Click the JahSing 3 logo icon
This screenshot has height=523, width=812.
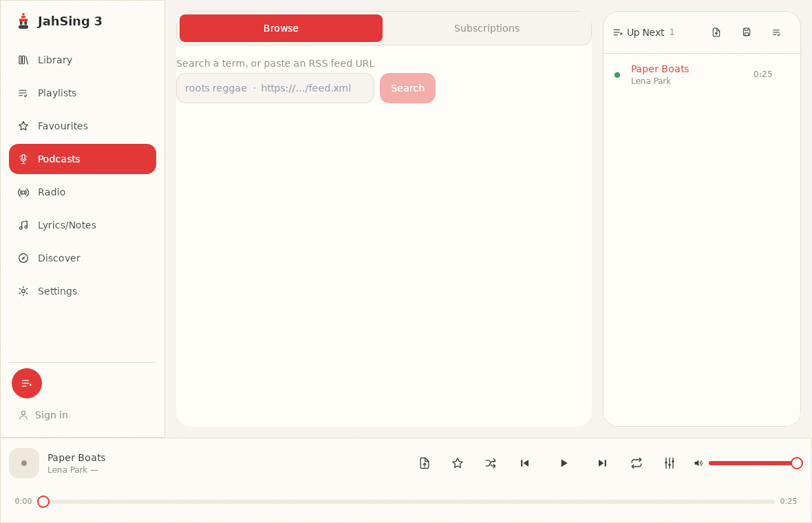(x=23, y=21)
